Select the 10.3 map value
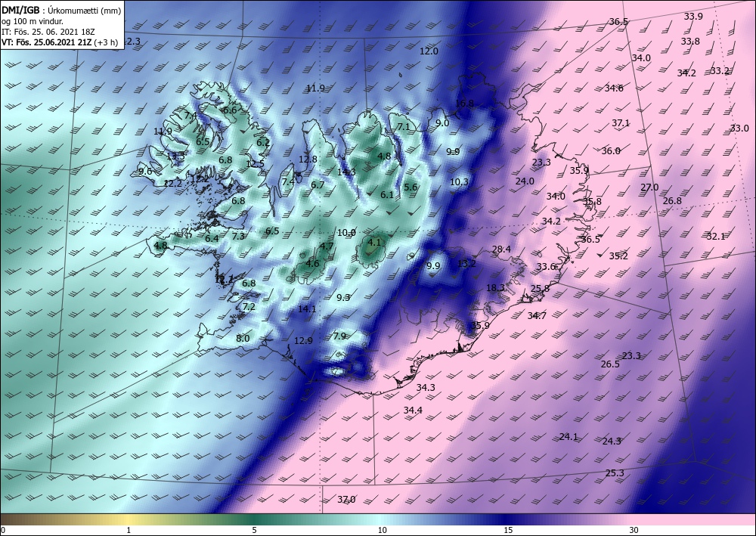756x536 pixels. (x=459, y=182)
